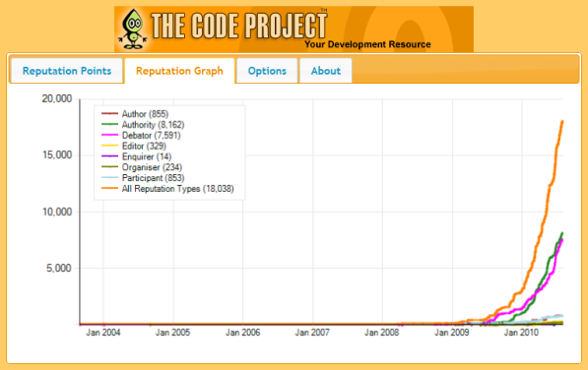
Task: Click the magenta Debator legend swatch
Action: 110,135
